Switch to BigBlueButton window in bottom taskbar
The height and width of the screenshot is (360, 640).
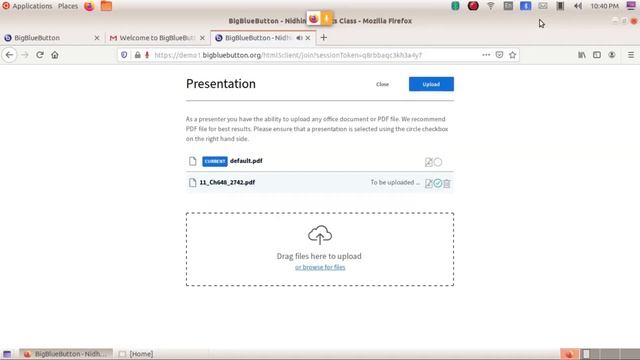point(66,354)
